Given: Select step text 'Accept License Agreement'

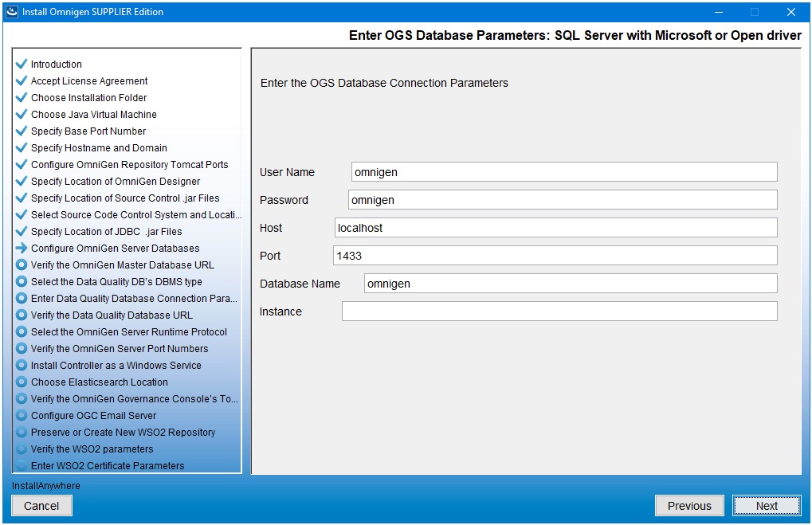Looking at the screenshot, I should click(x=89, y=80).
